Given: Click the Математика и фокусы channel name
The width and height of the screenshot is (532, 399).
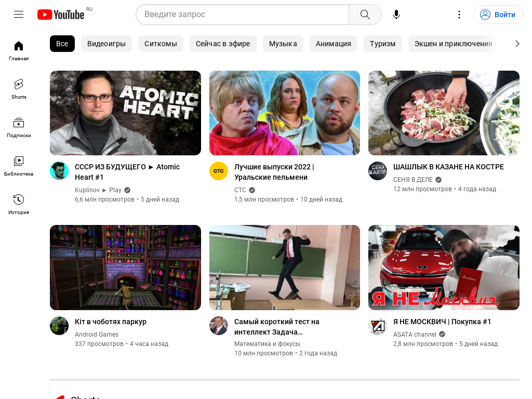Looking at the screenshot, I should click(268, 344).
